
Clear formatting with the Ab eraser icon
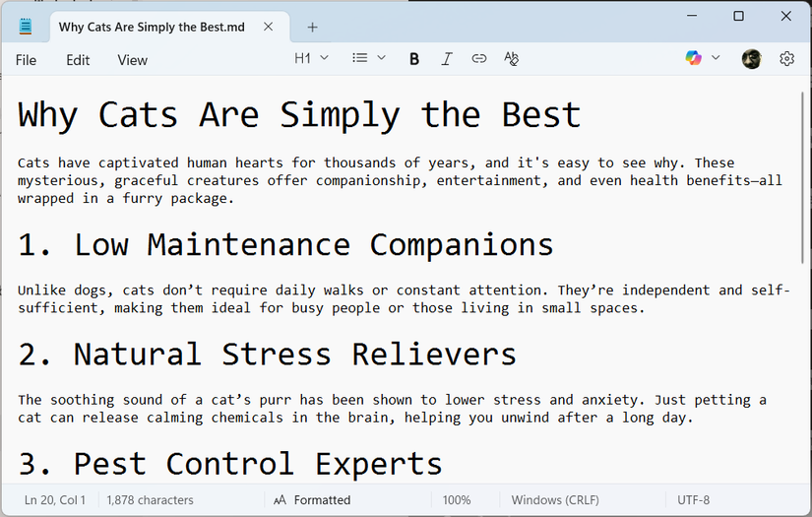click(511, 58)
